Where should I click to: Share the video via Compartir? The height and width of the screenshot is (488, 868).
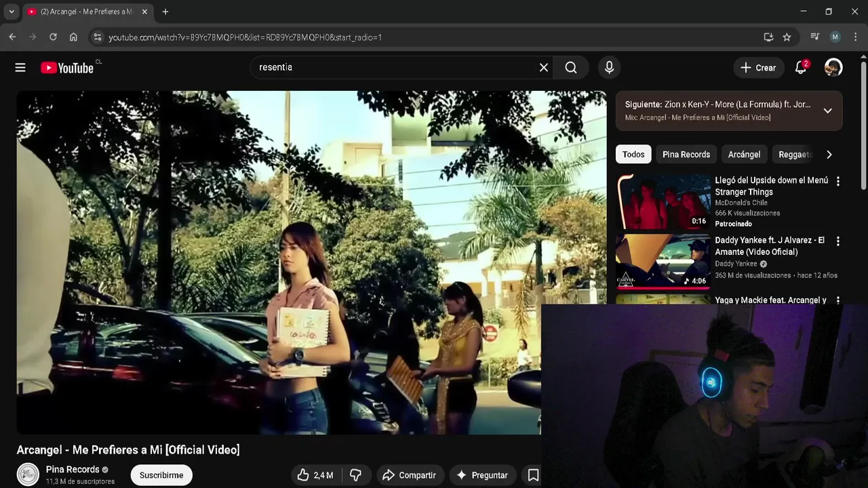409,475
